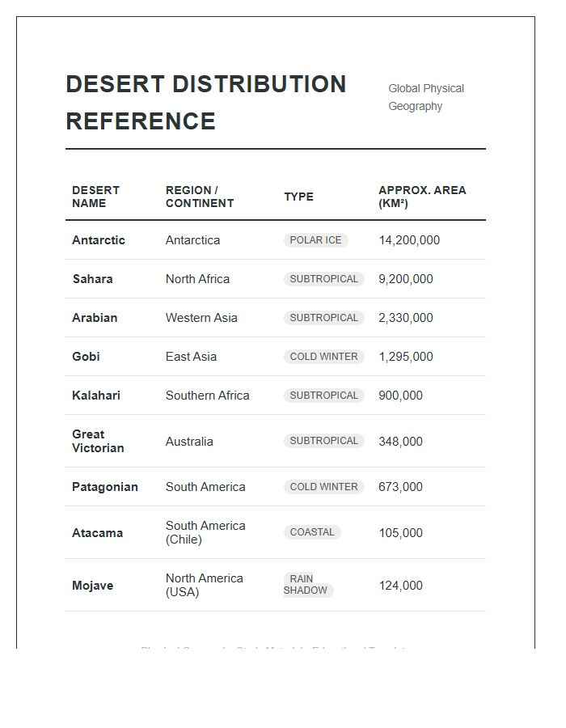Click the Cold Winter badge for Gobi

click(323, 357)
